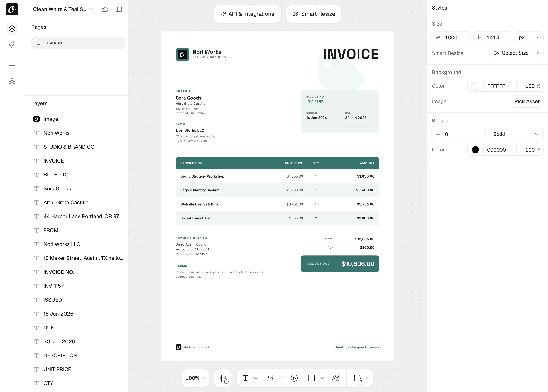Click the API & Integrations button
This screenshot has height=392, width=548.
click(x=247, y=14)
